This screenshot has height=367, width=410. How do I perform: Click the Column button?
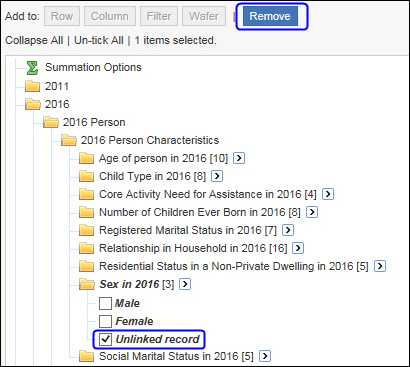[110, 16]
